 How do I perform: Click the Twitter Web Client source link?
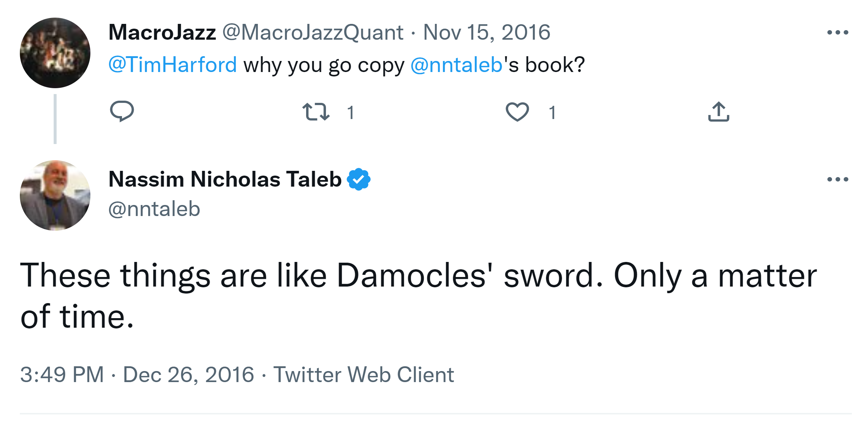pyautogui.click(x=363, y=375)
